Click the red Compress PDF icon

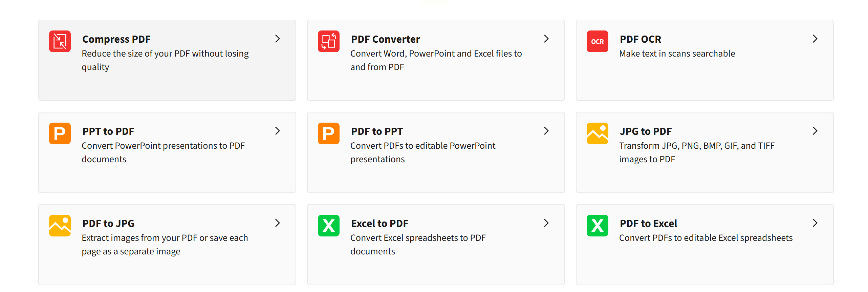tap(60, 41)
